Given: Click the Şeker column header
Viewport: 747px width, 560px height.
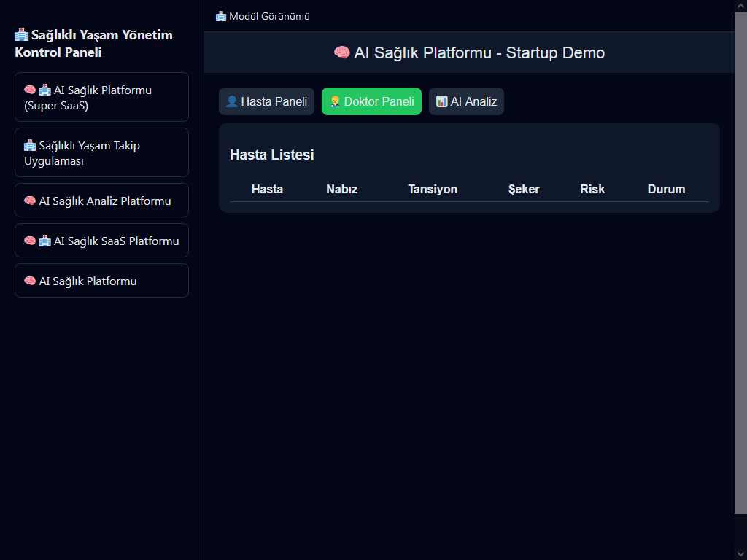Looking at the screenshot, I should point(524,189).
